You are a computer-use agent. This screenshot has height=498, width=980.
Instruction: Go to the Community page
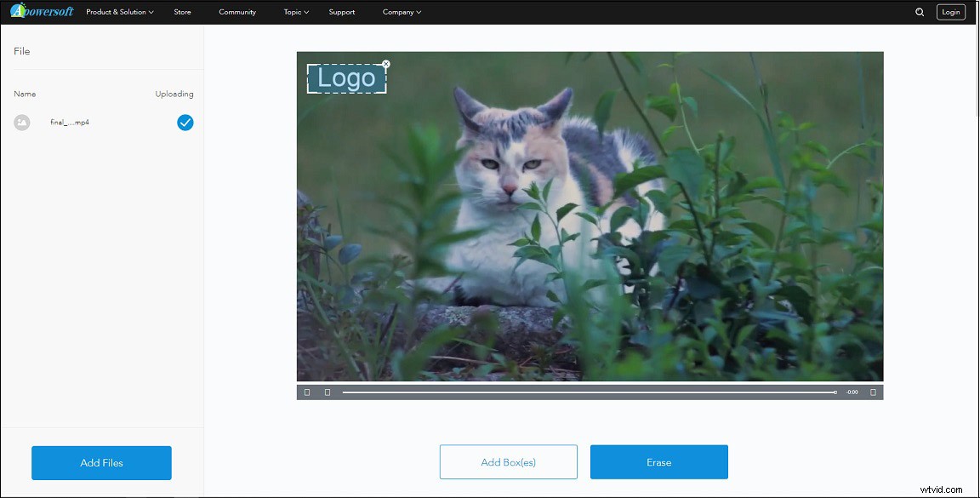(237, 11)
